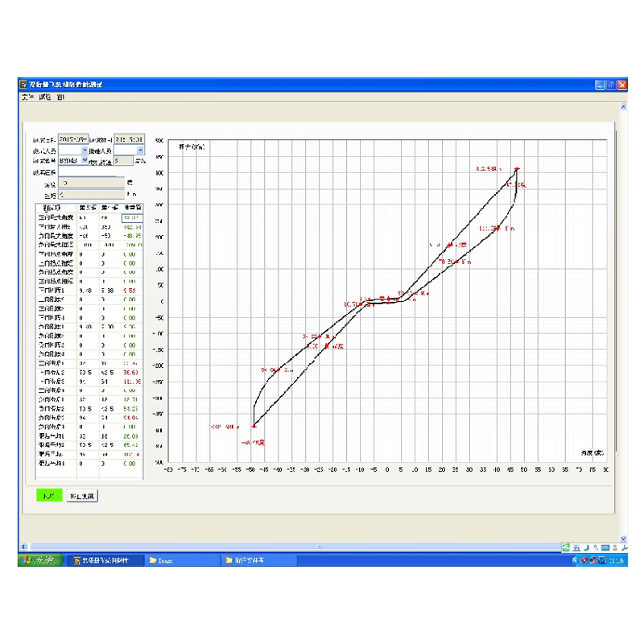
Task: Click the test time field in the top row
Action: [129, 139]
